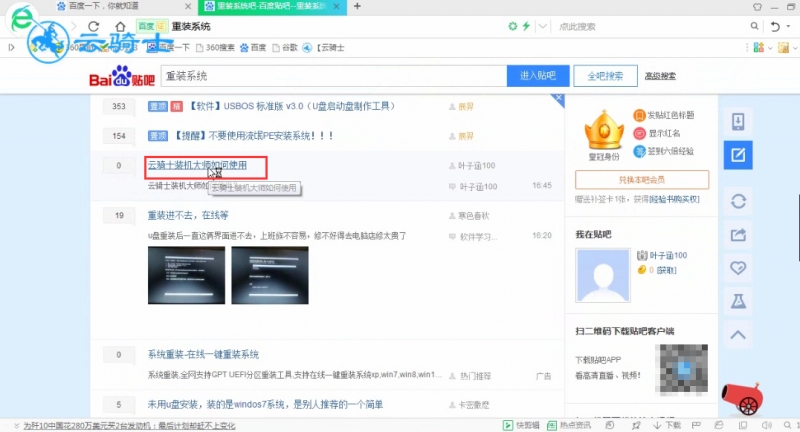Image resolution: width=800 pixels, height=432 pixels.
Task: Click the skin shirt icon in title bar
Action: coord(757,7)
